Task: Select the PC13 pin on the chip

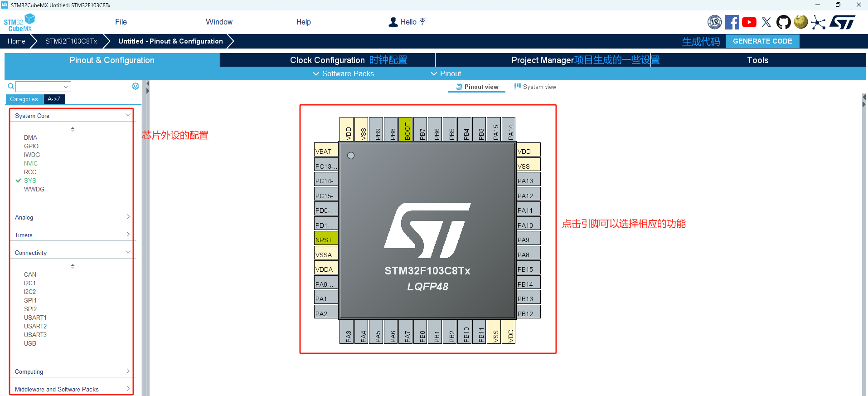Action: click(x=326, y=165)
